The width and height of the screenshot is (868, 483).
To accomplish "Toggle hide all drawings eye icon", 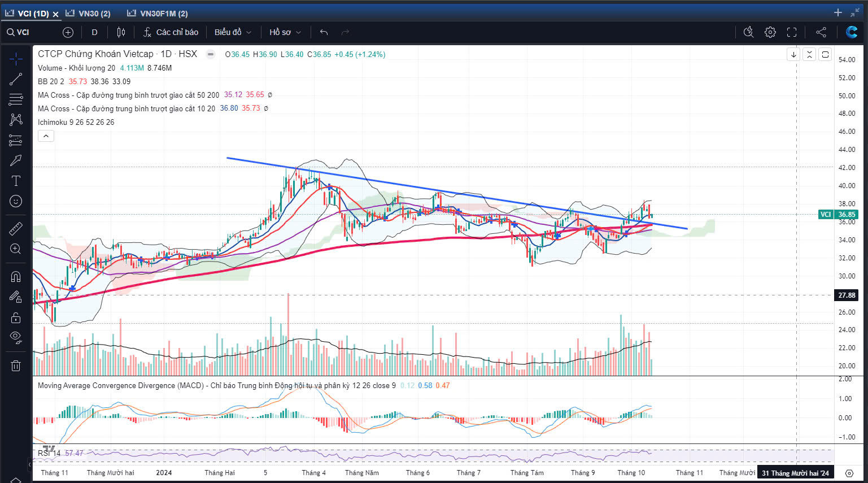I will 16,338.
